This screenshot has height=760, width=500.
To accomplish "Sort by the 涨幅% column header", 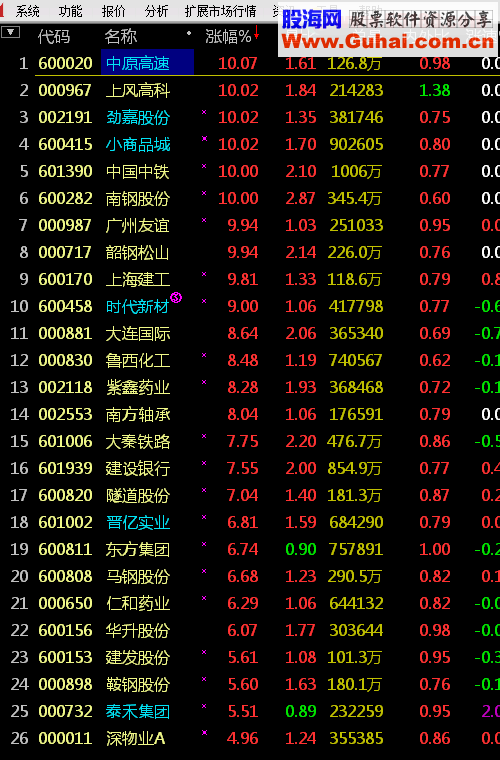I will click(228, 36).
